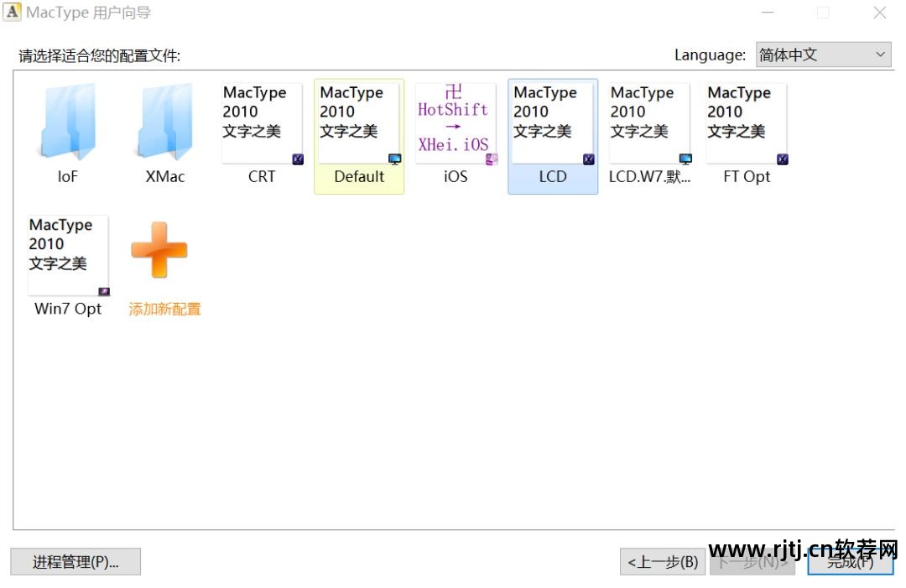
Task: Choose the FT Opt profile icon
Action: click(x=747, y=123)
